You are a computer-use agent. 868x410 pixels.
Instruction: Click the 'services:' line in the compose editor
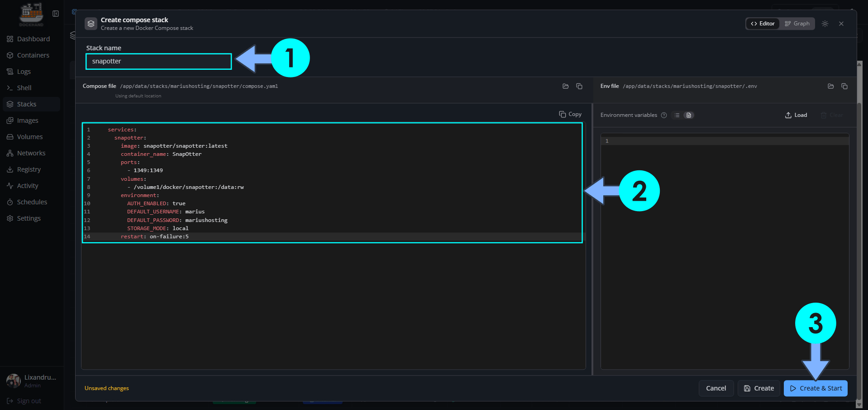122,130
